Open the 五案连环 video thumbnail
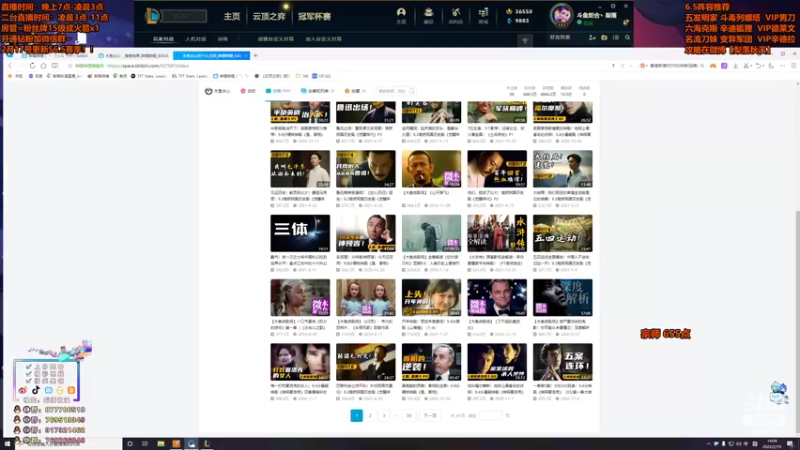The width and height of the screenshot is (800, 450). point(563,362)
